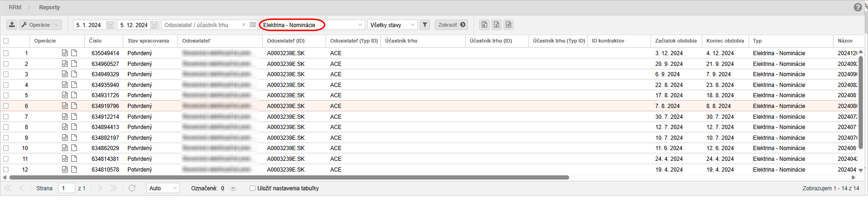Export the report to PDF
This screenshot has width=868, height=202.
coord(484,25)
